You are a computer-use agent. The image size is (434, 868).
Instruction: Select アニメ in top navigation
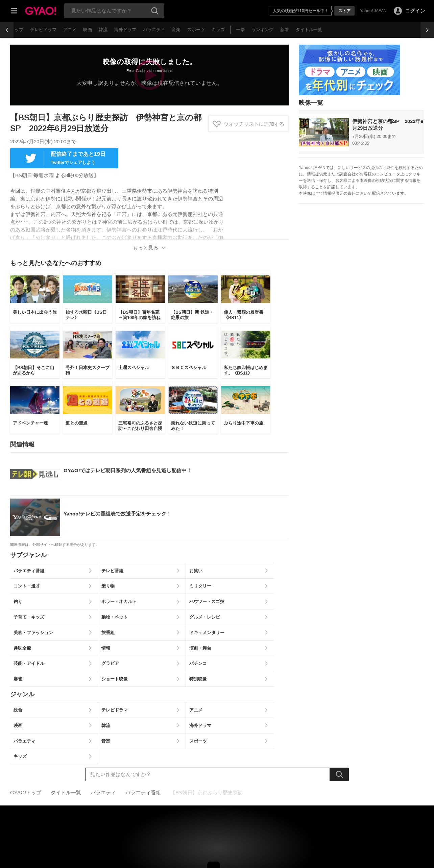[x=70, y=30]
